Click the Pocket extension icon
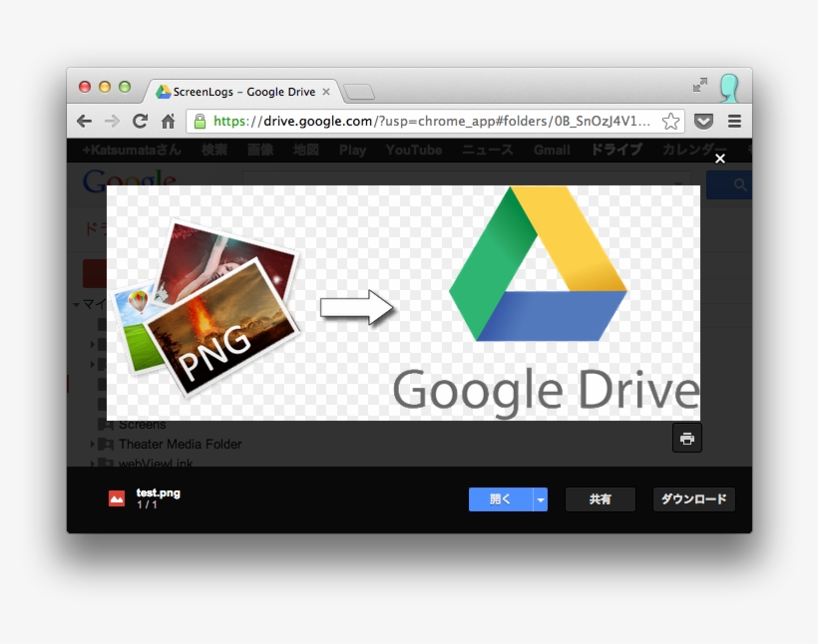 704,122
